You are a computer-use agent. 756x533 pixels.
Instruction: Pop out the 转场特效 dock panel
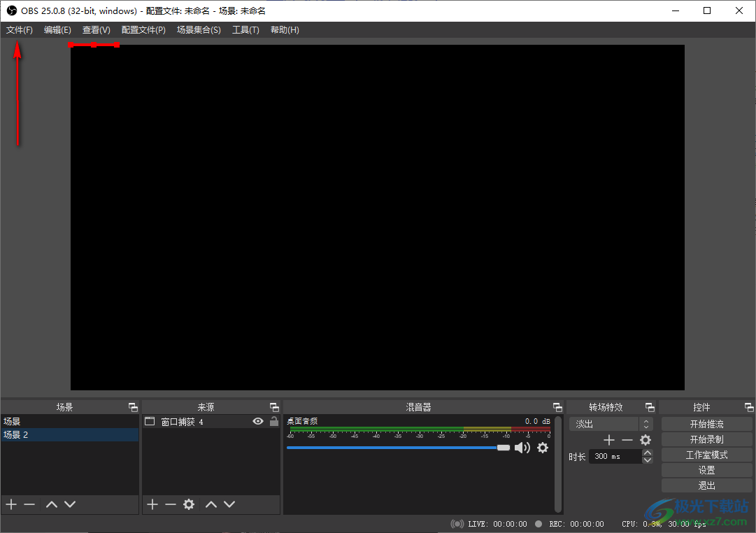point(650,408)
